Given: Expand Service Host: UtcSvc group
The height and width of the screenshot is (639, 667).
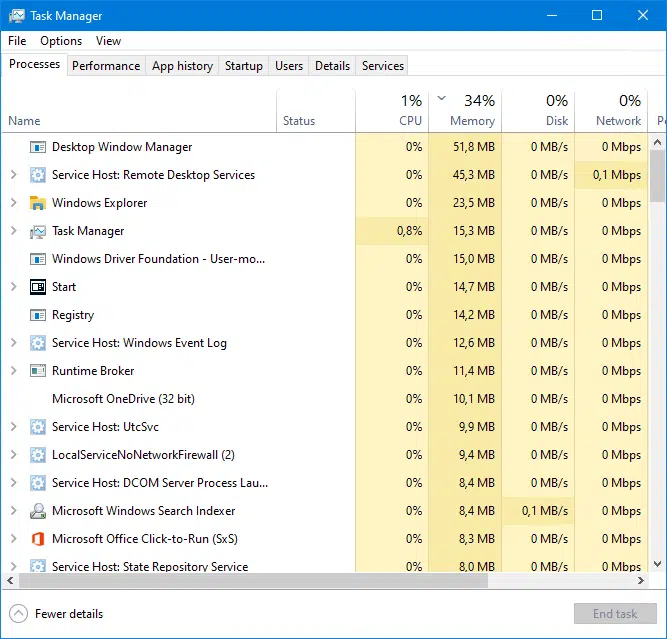Looking at the screenshot, I should click(x=14, y=427).
